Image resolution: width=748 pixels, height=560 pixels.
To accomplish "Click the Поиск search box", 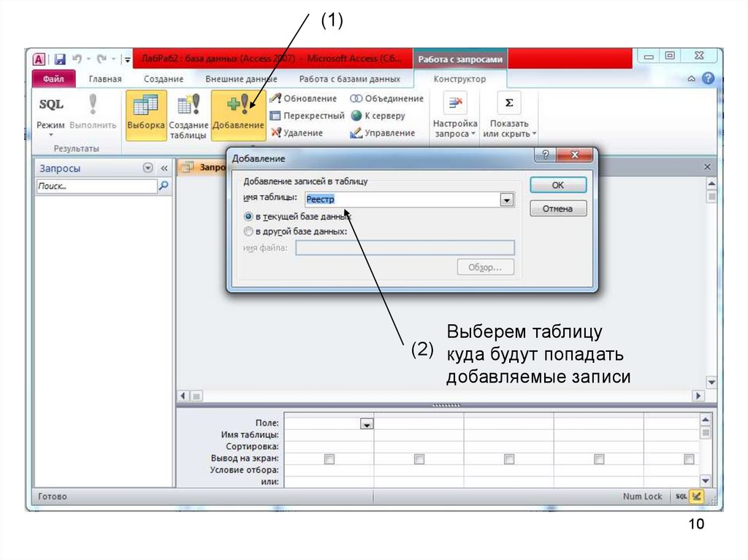I will click(96, 186).
